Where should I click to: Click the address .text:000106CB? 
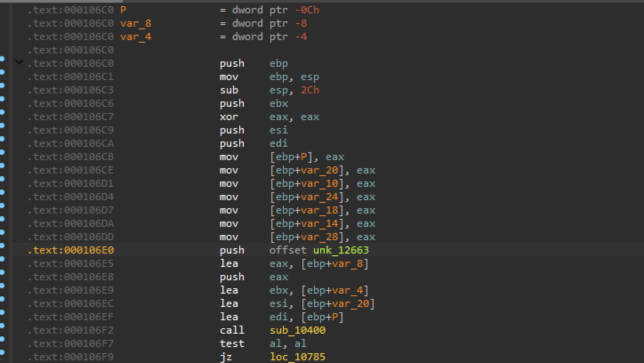[71, 157]
